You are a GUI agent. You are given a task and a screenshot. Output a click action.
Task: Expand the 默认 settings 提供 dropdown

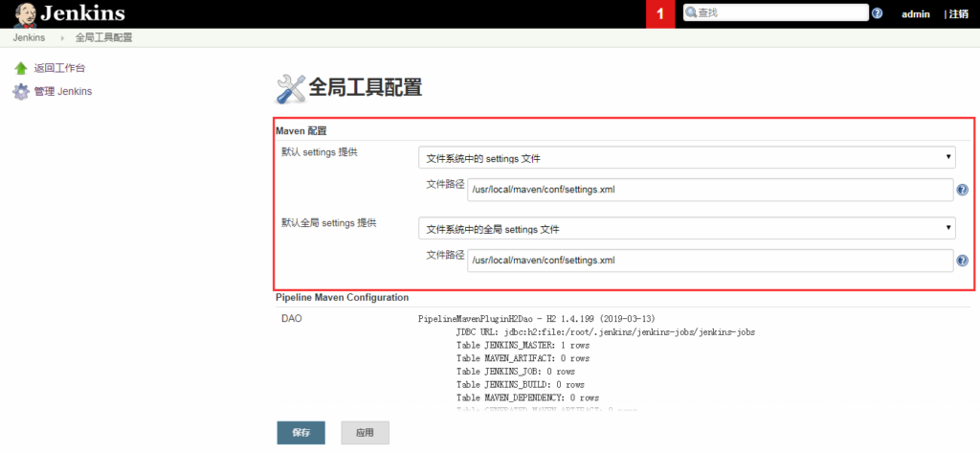tap(686, 158)
